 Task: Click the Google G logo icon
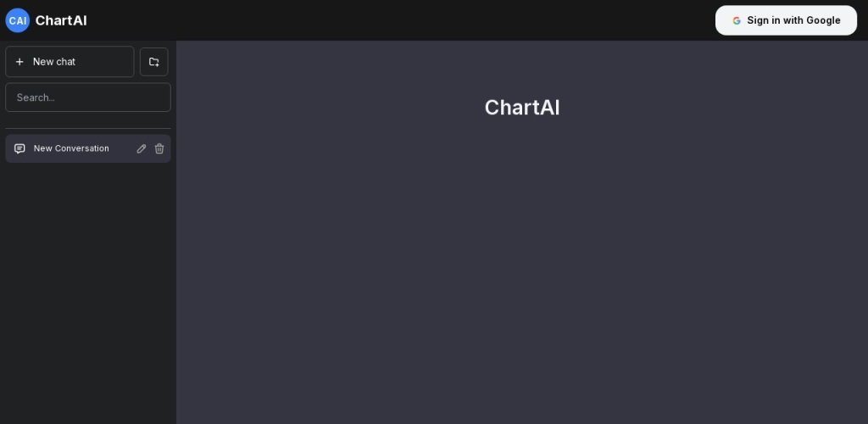pyautogui.click(x=737, y=20)
